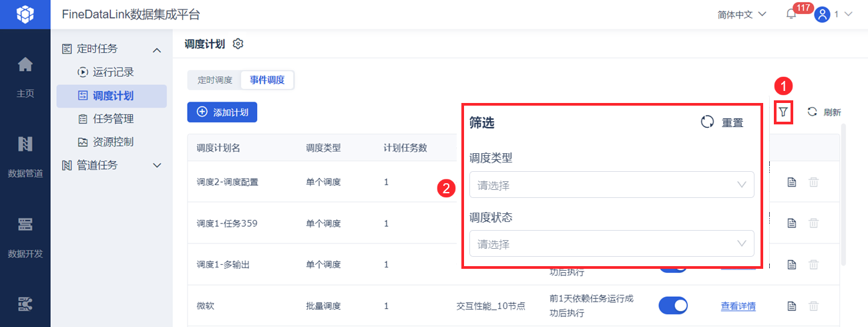868x327 pixels.
Task: Click the 添加计划 button
Action: (222, 112)
